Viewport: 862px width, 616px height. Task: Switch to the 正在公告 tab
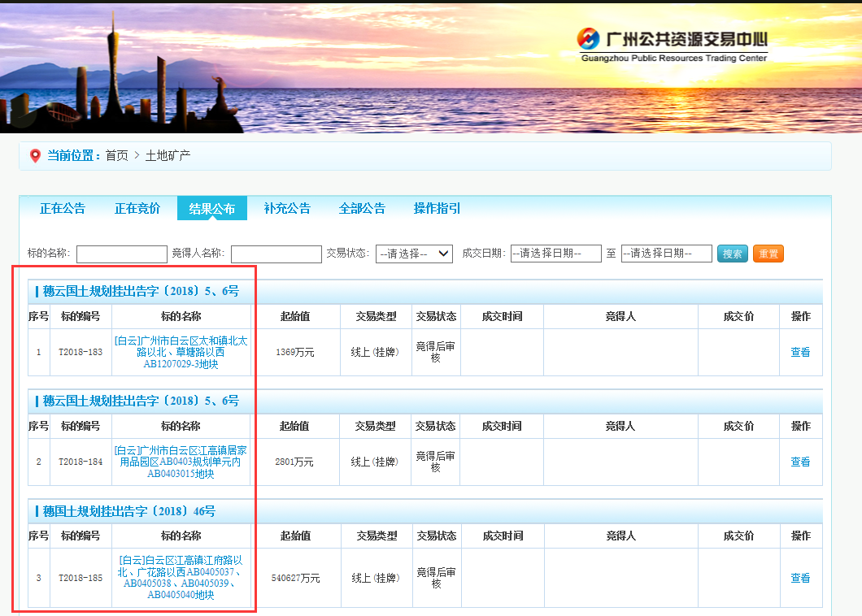click(x=62, y=208)
